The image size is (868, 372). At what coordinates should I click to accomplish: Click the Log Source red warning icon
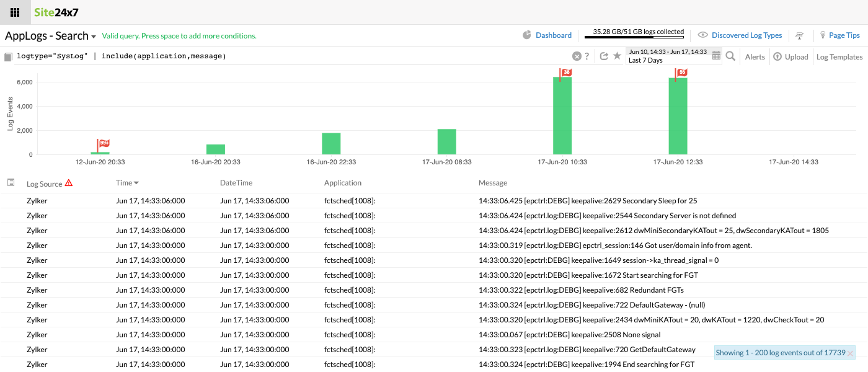coord(69,183)
